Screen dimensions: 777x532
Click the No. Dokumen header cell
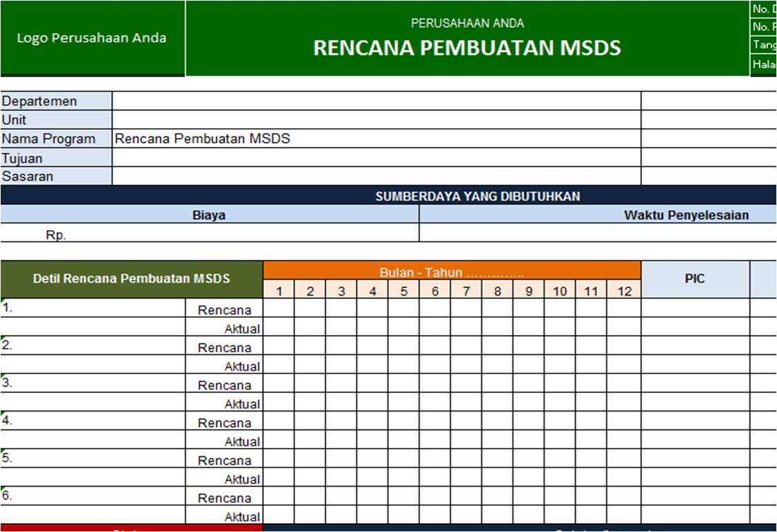[x=764, y=8]
